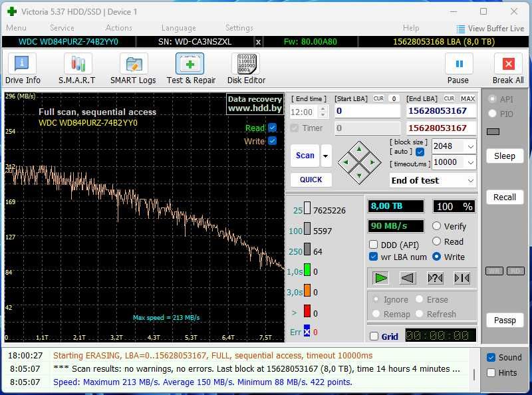Viewport: 532px width, 395px height.
Task: Enable the DDD (API) checkbox
Action: [373, 245]
